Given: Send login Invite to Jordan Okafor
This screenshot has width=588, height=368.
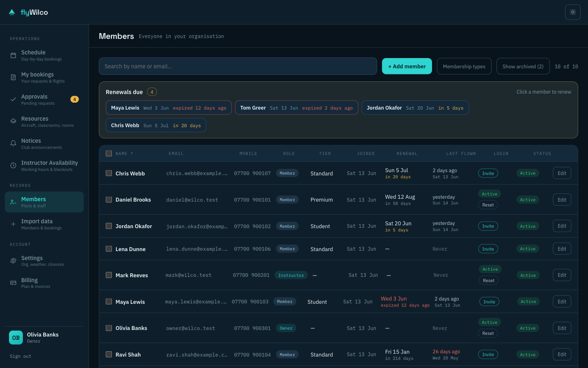Looking at the screenshot, I should point(488,226).
